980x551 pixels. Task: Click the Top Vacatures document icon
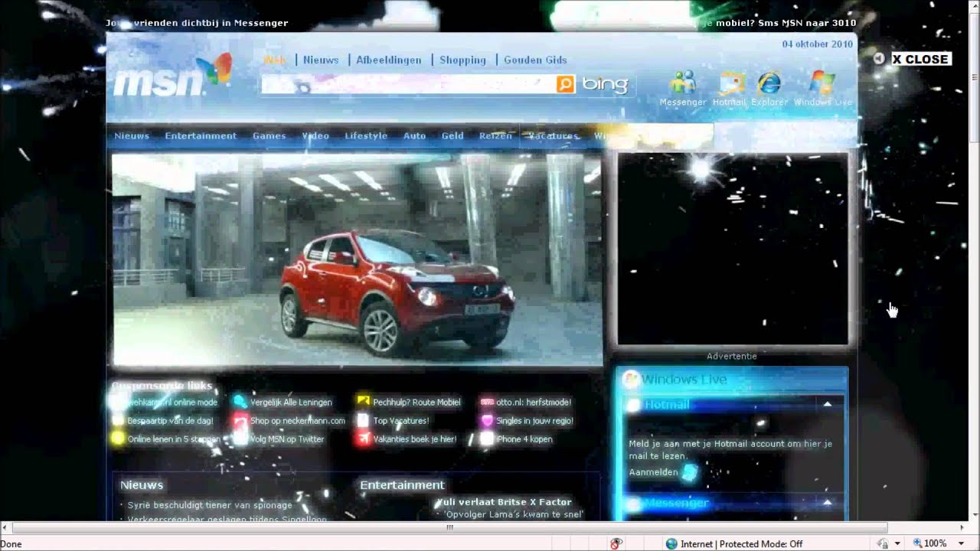pos(363,420)
